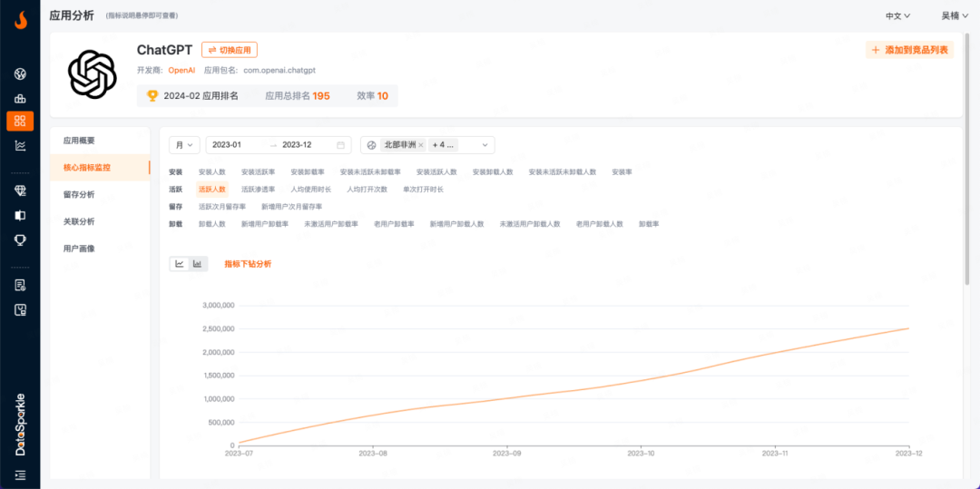Switch to line chart view
The width and height of the screenshot is (980, 489).
click(180, 264)
